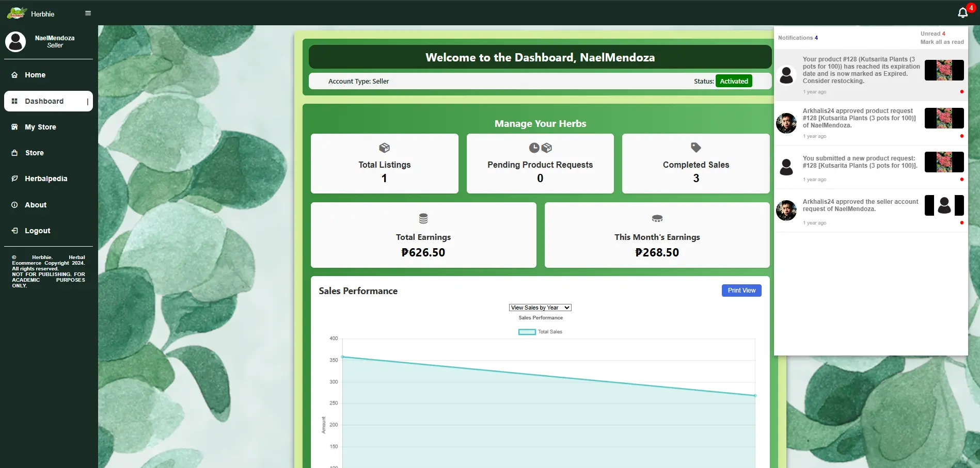
Task: Click Mark all as read
Action: click(942, 42)
